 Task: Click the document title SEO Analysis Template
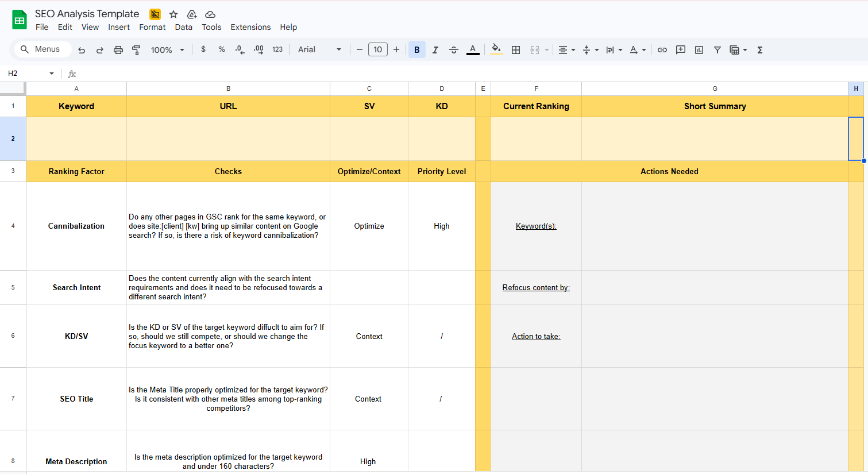coord(87,14)
